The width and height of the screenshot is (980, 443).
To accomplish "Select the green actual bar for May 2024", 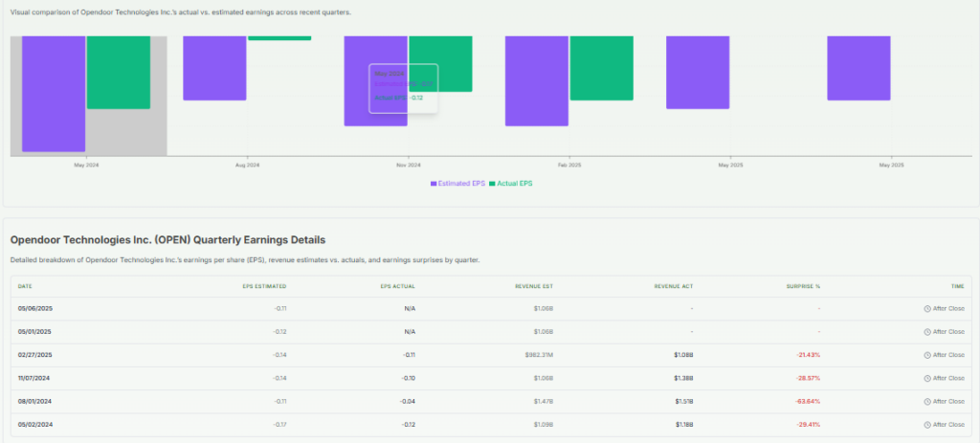I will coord(119,73).
